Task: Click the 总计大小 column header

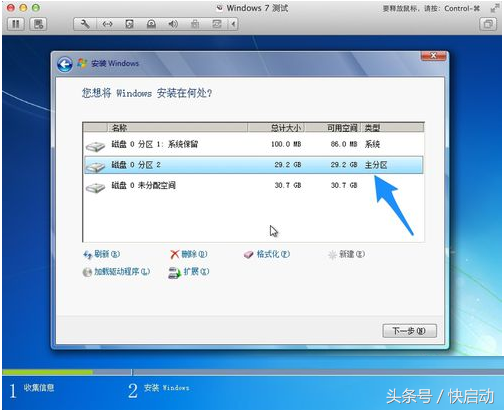Action: click(276, 128)
